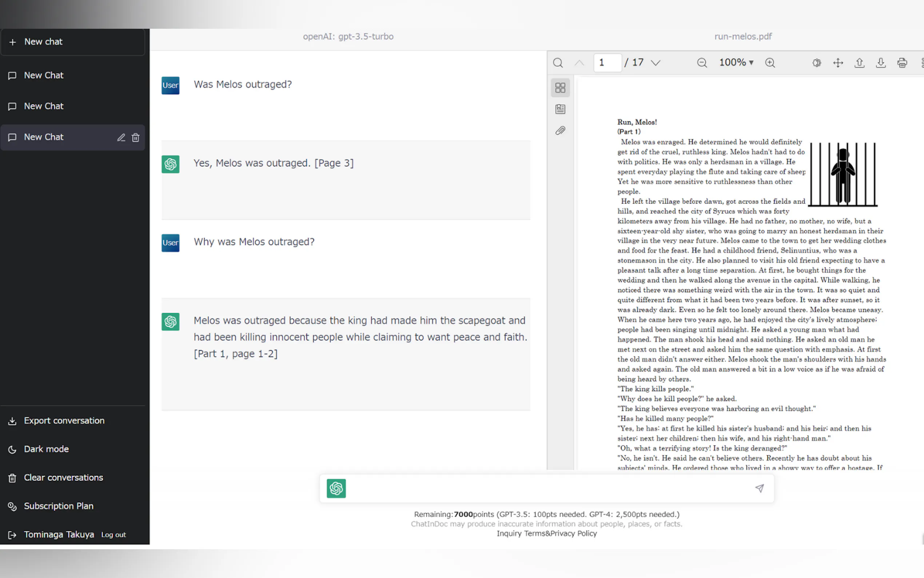Image resolution: width=924 pixels, height=578 pixels.
Task: Zoom out the PDF document
Action: (702, 63)
